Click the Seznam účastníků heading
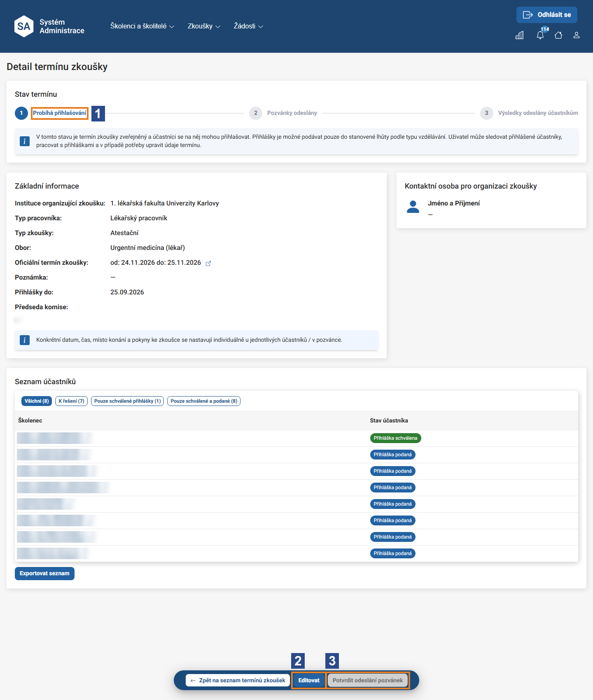The width and height of the screenshot is (593, 700). click(x=45, y=382)
